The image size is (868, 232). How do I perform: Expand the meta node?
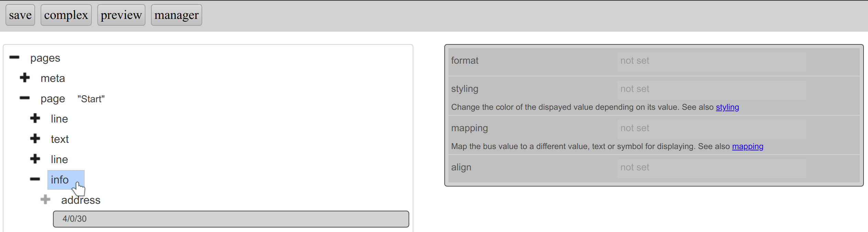[x=25, y=78]
